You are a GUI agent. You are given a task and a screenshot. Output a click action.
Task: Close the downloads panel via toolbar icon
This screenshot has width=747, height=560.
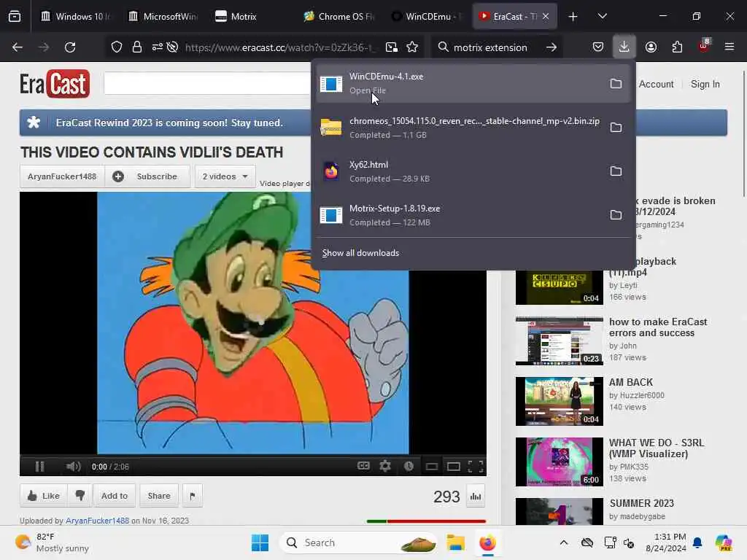624,47
